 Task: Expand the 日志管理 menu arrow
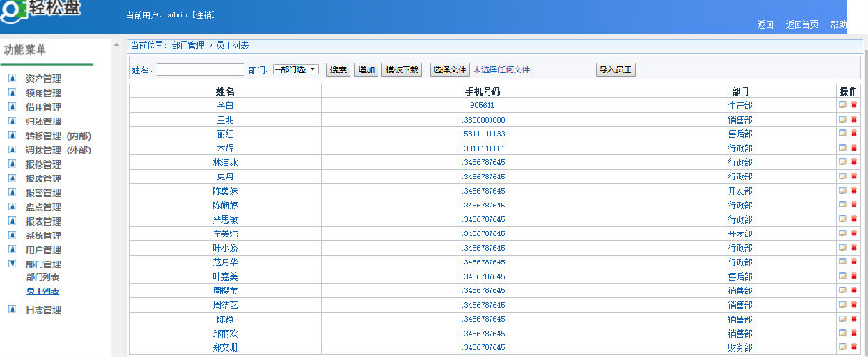[12, 310]
